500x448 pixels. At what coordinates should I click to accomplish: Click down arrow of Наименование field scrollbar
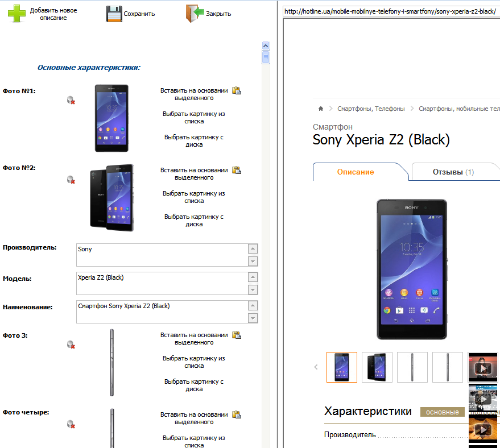point(253,318)
